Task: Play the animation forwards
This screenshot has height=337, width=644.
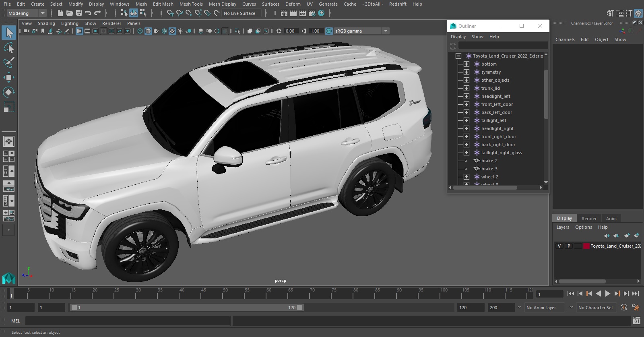Action: pyautogui.click(x=608, y=294)
